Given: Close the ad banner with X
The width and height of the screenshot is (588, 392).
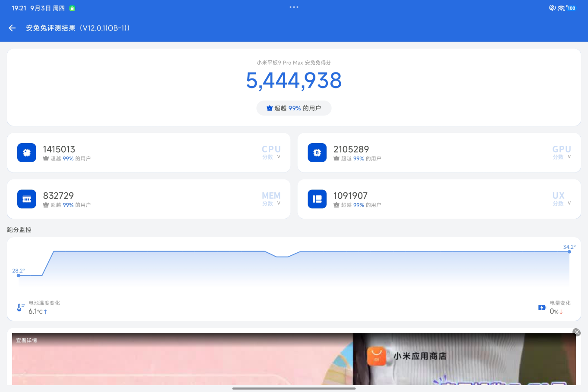Looking at the screenshot, I should (x=576, y=332).
